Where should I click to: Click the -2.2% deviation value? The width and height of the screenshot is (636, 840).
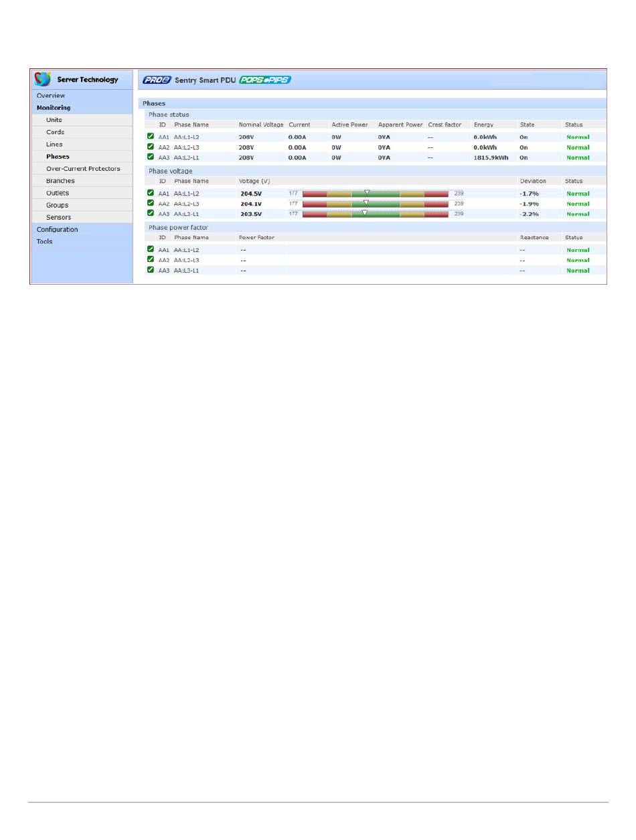click(529, 214)
